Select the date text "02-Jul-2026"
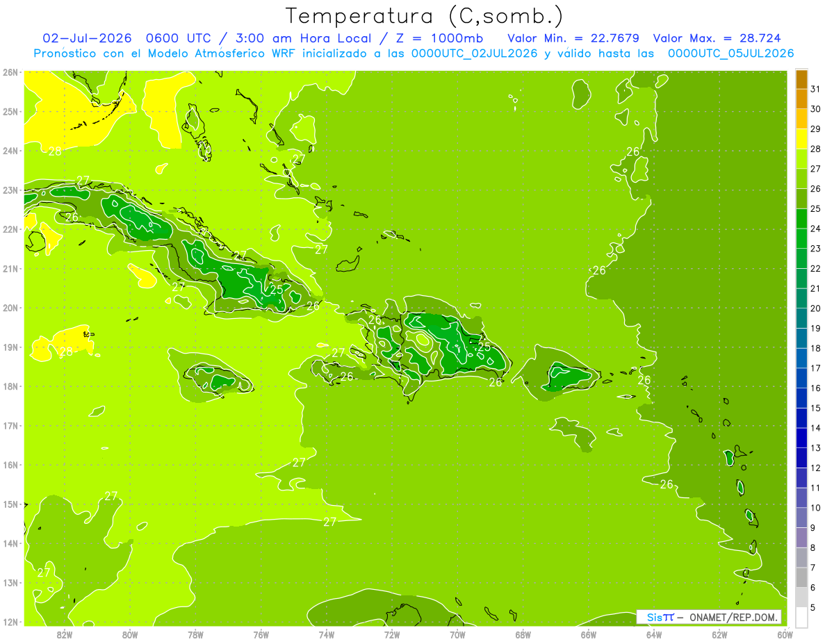The image size is (834, 644). tap(88, 38)
